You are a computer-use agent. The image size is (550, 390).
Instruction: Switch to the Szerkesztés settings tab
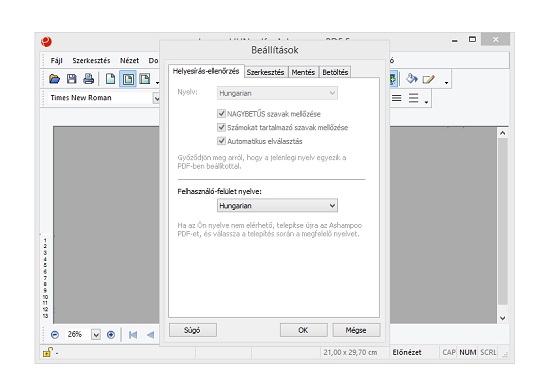click(266, 72)
